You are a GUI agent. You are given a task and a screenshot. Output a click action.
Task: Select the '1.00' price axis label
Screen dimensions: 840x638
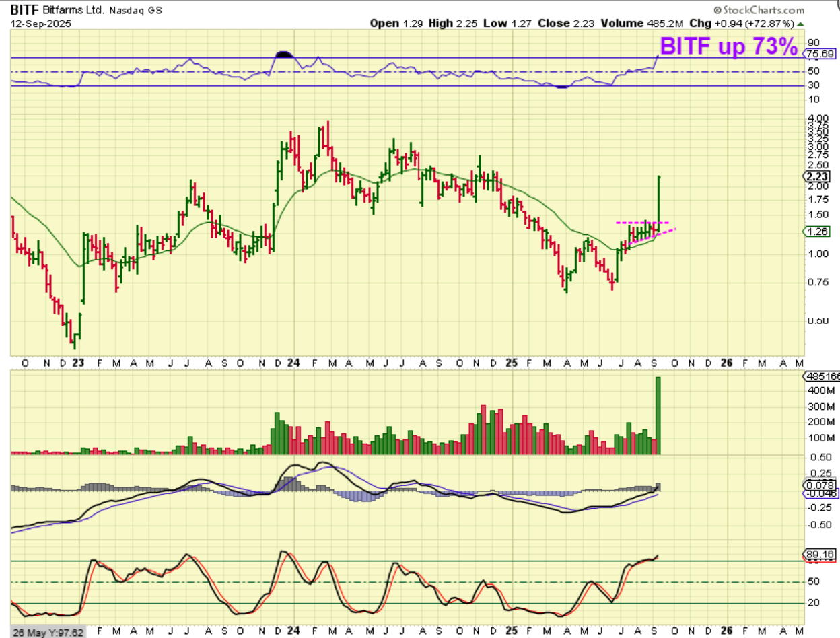[818, 254]
